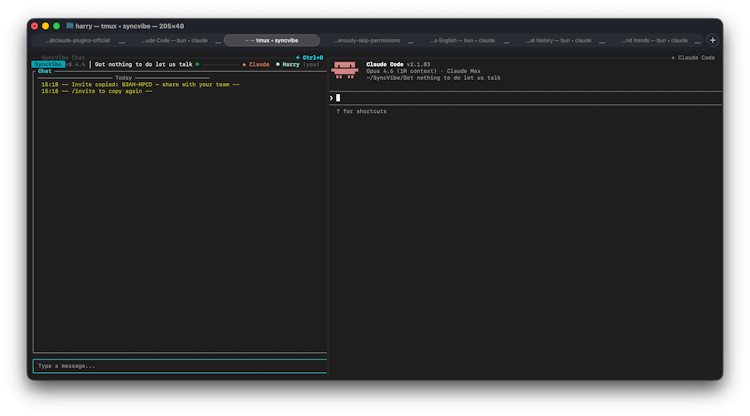Click the folder icon beside the window title
This screenshot has width=750, height=416.
(69, 25)
